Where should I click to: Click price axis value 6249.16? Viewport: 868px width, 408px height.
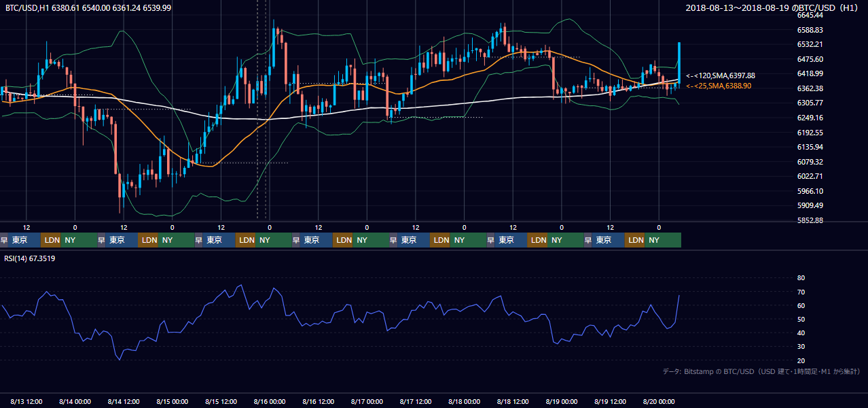point(810,118)
